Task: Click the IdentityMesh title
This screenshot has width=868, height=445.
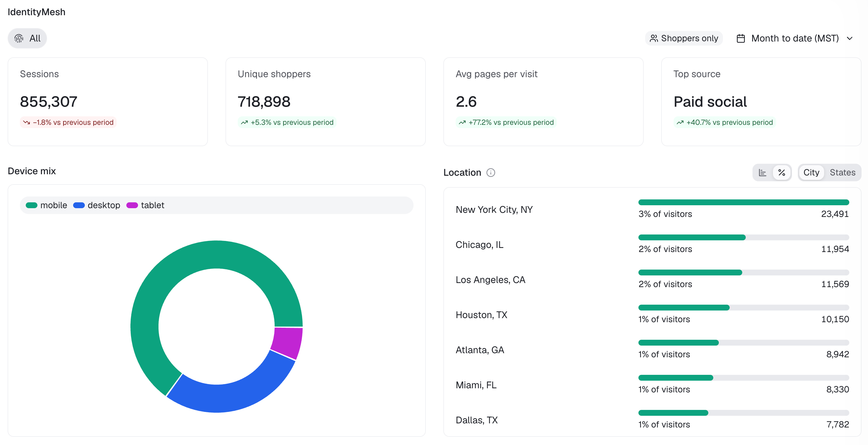Action: [x=36, y=12]
